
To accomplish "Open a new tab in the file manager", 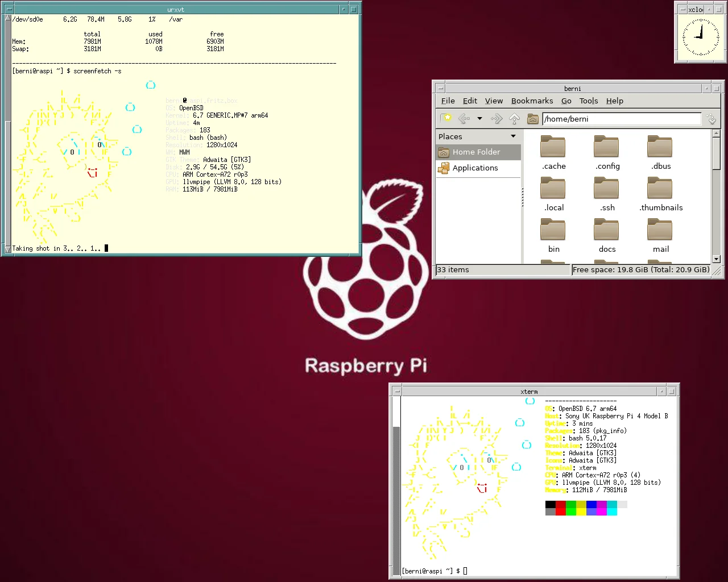I will [x=446, y=118].
